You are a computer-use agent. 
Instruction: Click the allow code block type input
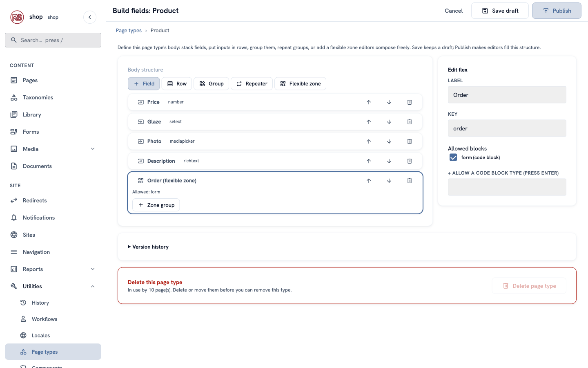[507, 187]
